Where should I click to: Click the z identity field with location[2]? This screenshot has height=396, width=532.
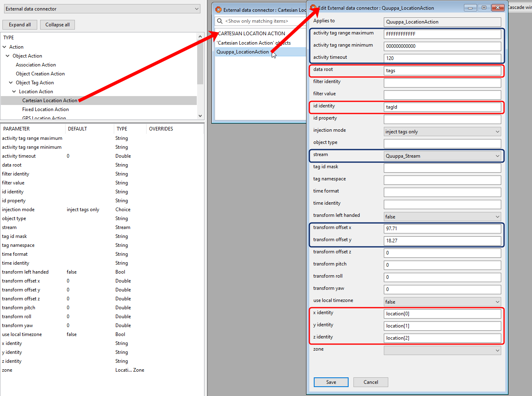coord(442,338)
